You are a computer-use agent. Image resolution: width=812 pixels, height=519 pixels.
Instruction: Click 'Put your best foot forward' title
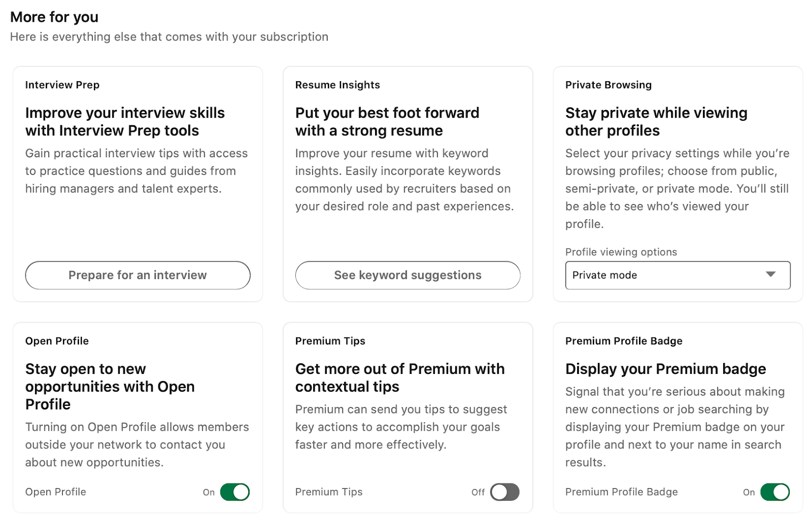387,122
